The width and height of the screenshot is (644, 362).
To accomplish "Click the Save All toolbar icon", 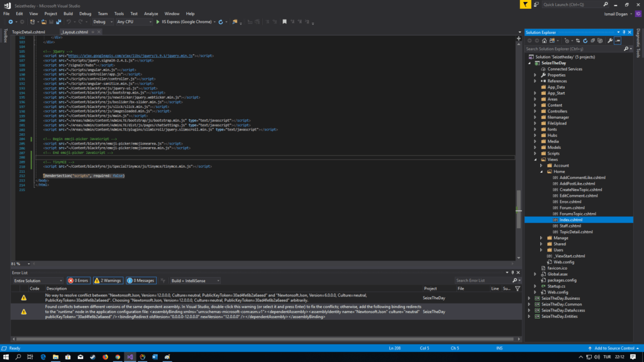I will (58, 22).
